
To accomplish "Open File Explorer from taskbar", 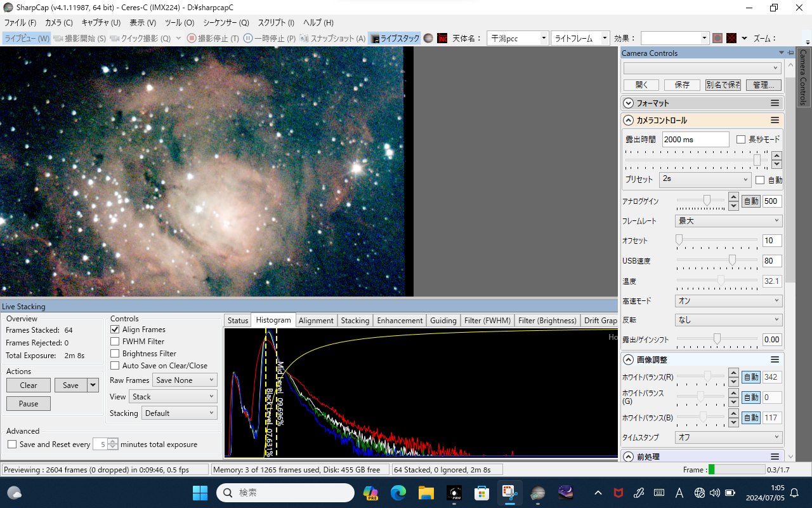I will [426, 493].
